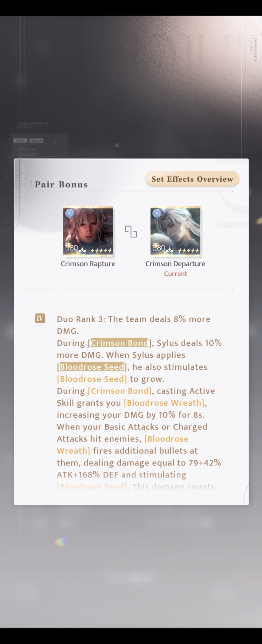The height and width of the screenshot is (644, 262).
Task: Open the Set Effects Overview
Action: tap(192, 179)
